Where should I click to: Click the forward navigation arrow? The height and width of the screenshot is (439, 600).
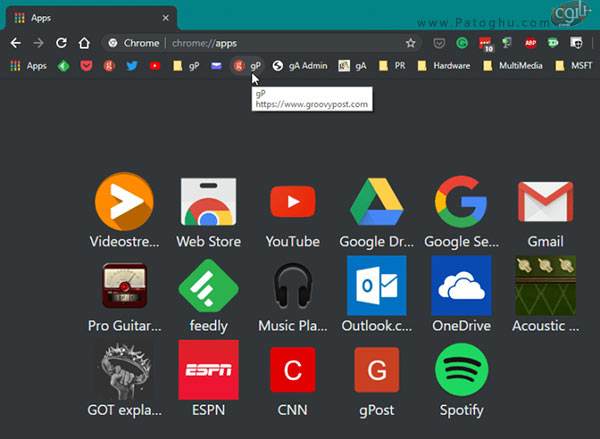click(x=38, y=43)
